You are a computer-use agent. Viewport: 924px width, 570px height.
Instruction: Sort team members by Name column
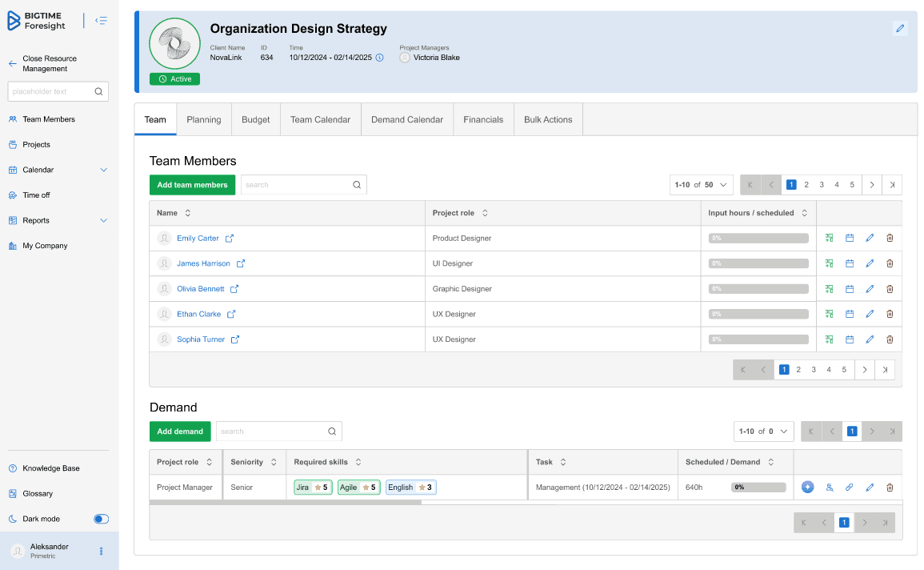click(188, 213)
